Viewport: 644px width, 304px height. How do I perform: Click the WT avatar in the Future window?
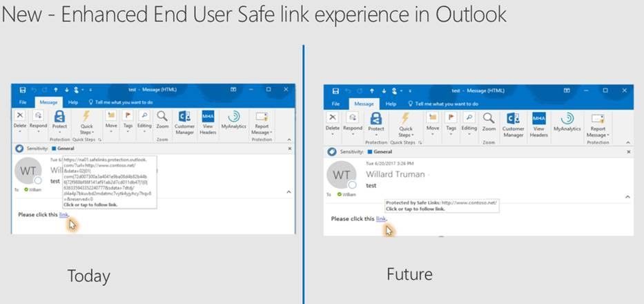pyautogui.click(x=341, y=175)
